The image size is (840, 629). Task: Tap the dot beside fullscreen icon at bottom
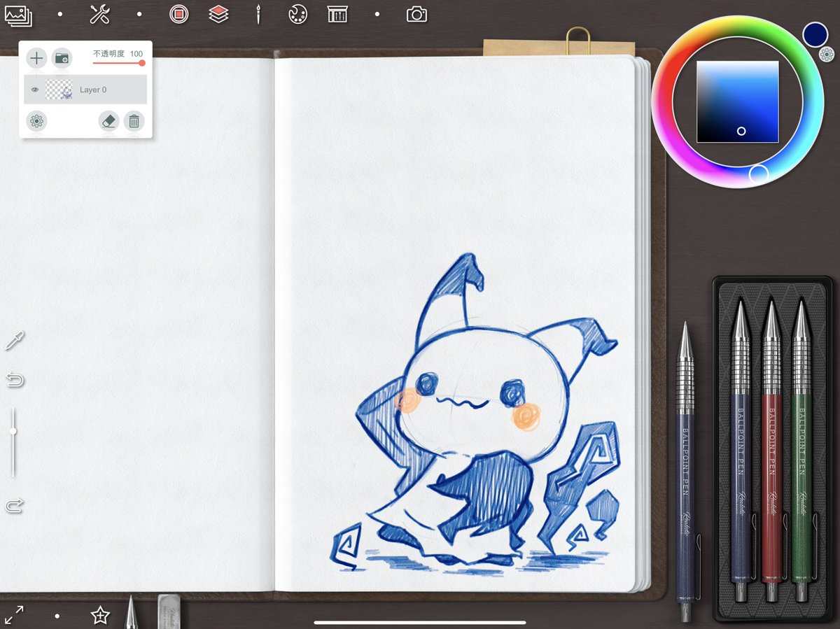57,616
